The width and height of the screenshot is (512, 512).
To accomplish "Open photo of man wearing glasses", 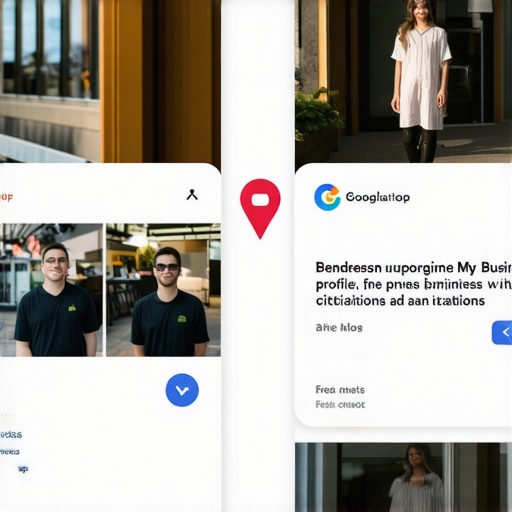I will click(51, 290).
